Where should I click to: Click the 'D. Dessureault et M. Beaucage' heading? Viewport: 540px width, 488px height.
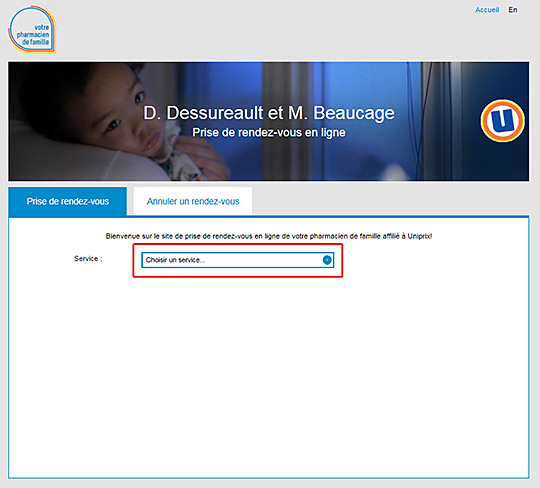tap(269, 113)
